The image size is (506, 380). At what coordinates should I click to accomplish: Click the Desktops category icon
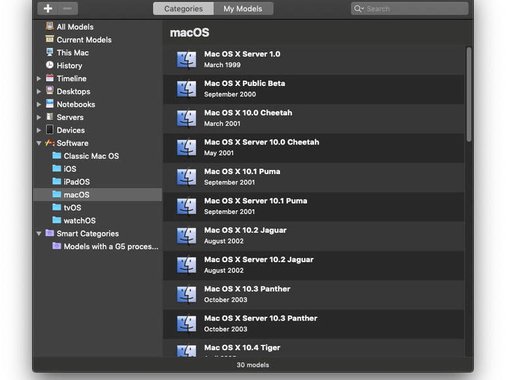50,91
